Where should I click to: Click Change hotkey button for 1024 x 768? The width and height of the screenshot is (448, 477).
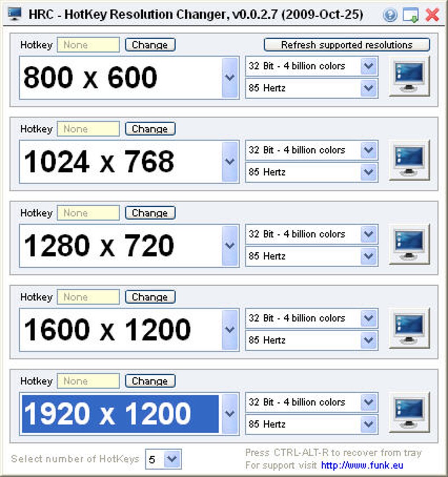tap(150, 129)
